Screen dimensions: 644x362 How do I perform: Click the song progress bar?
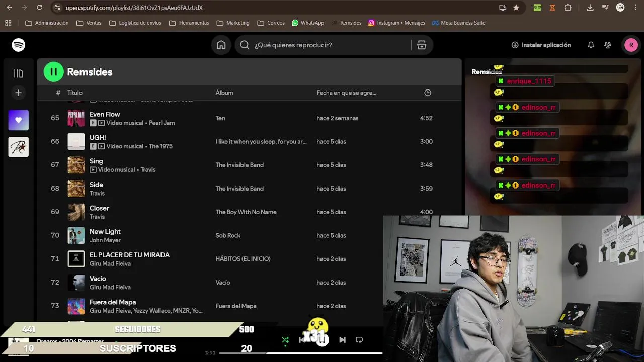pos(301,353)
